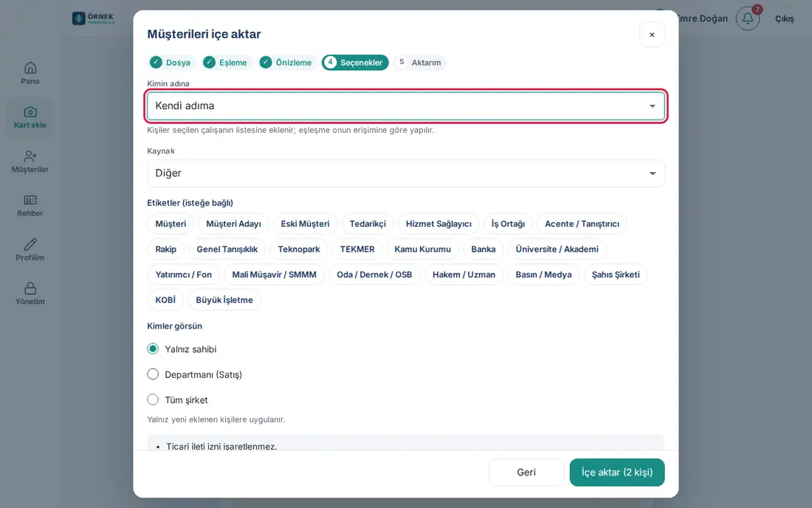Toggle the Kamu Kurumu tag chip
The width and height of the screenshot is (812, 508).
(x=422, y=249)
